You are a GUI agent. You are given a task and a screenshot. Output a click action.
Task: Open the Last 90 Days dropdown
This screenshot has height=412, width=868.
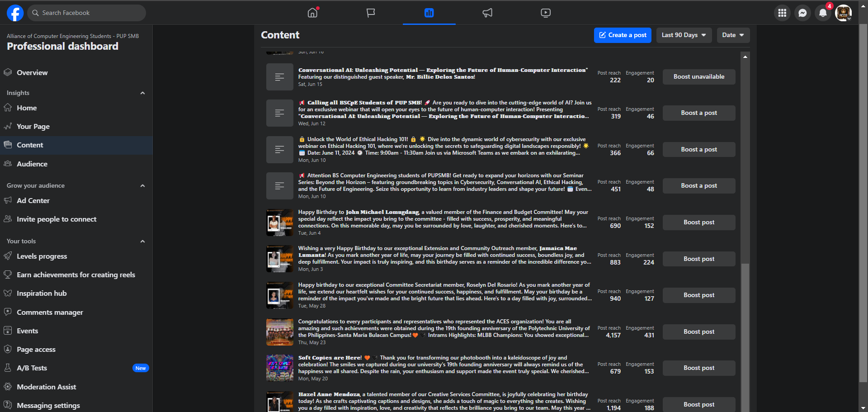(684, 35)
